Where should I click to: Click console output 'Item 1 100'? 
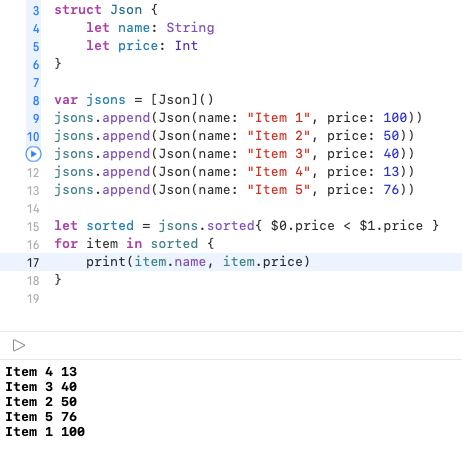click(45, 432)
